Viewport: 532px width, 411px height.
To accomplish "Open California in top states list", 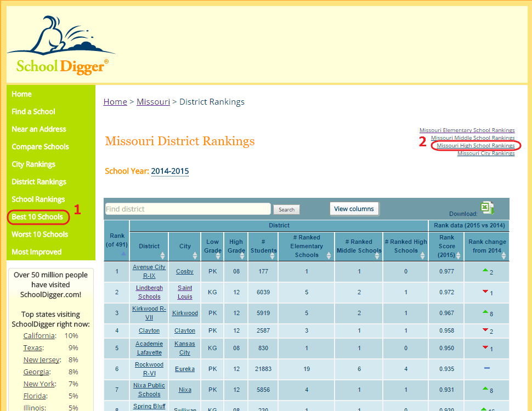I will pyautogui.click(x=38, y=336).
